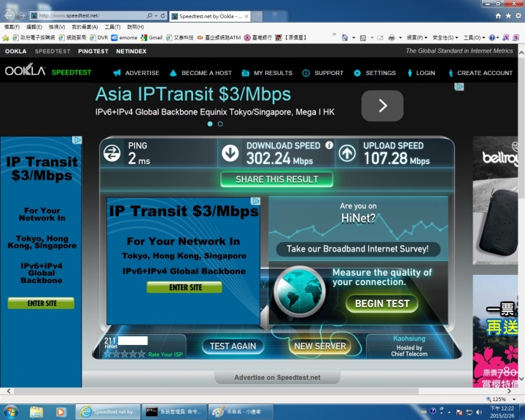Go forward with the browser Forward arrow
Viewport: 525px width, 420px height.
pos(23,15)
